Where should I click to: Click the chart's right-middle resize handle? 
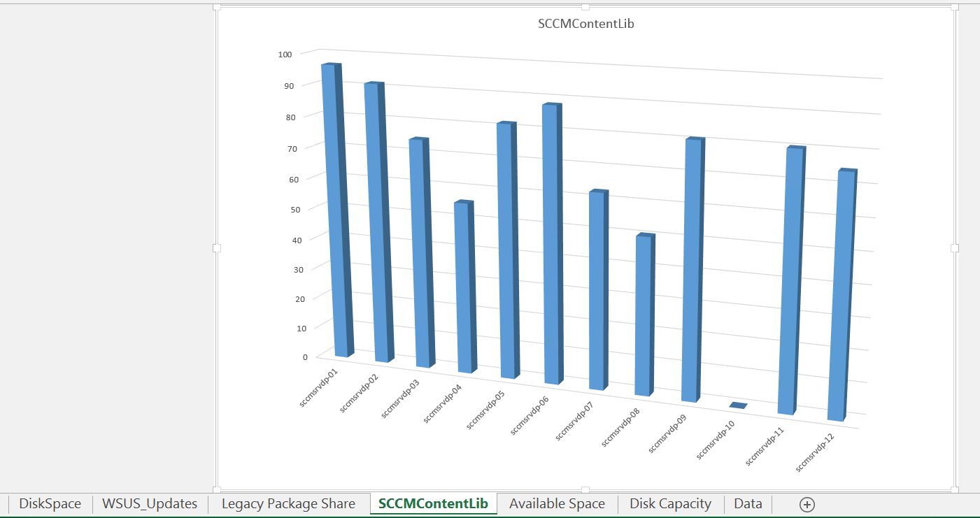(955, 248)
